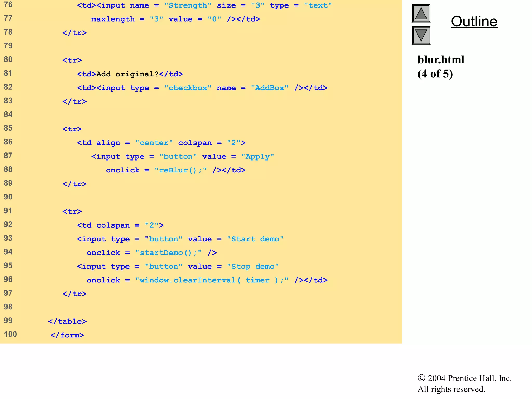Click the up arrow navigation button
Screen dimensions: 532x399
pos(421,14)
